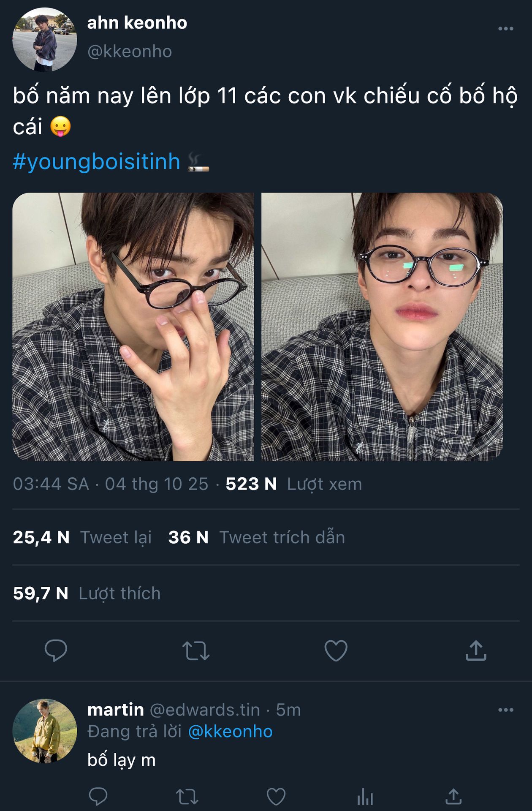Show the 25,4 N Tweet lại list
Screen dimensions: 532x811
pos(82,537)
